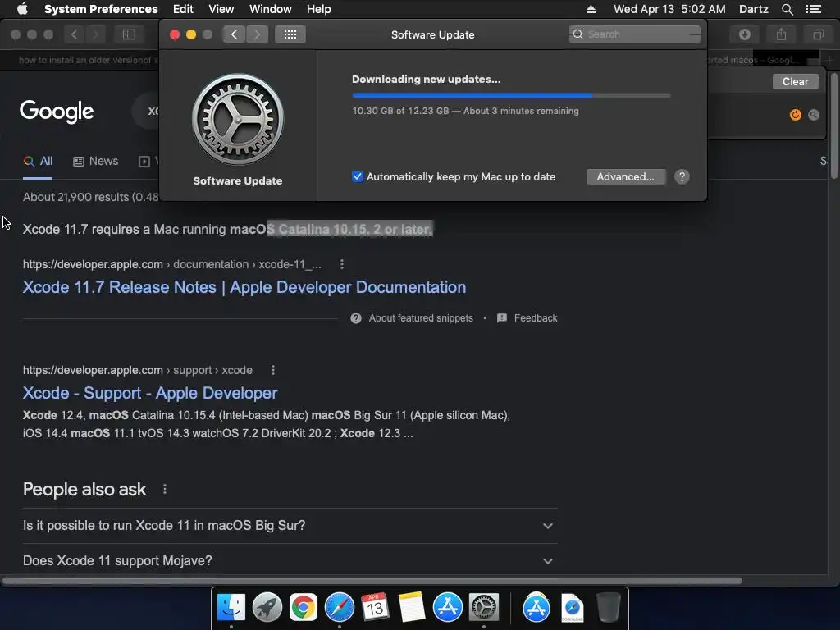The height and width of the screenshot is (630, 840).
Task: Open Notification Center list icon
Action: click(x=814, y=9)
